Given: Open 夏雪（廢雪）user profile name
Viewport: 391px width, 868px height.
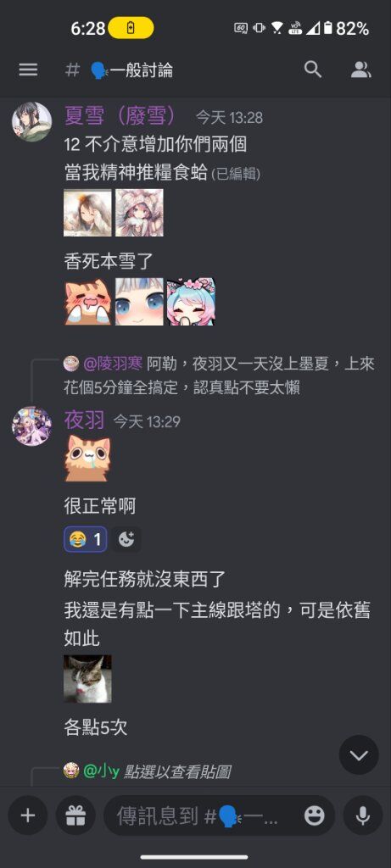Looking at the screenshot, I should [121, 115].
